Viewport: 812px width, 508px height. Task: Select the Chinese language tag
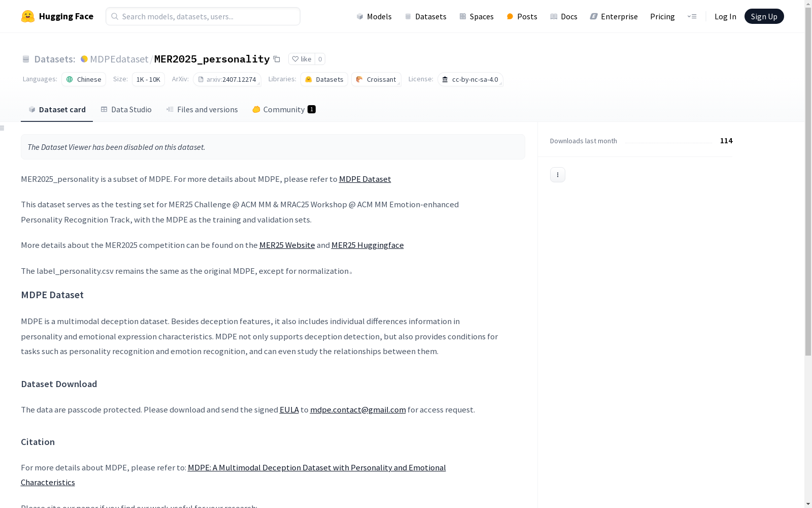(x=84, y=79)
